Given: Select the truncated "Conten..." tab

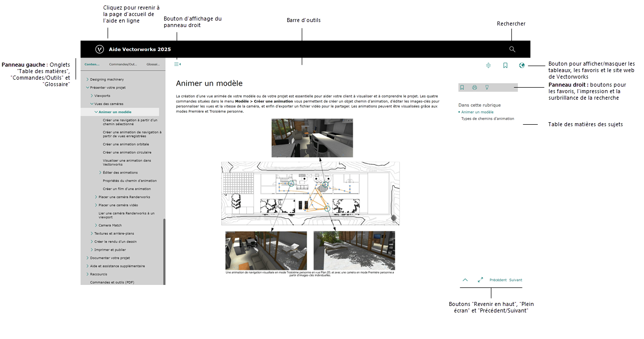Looking at the screenshot, I should click(92, 64).
